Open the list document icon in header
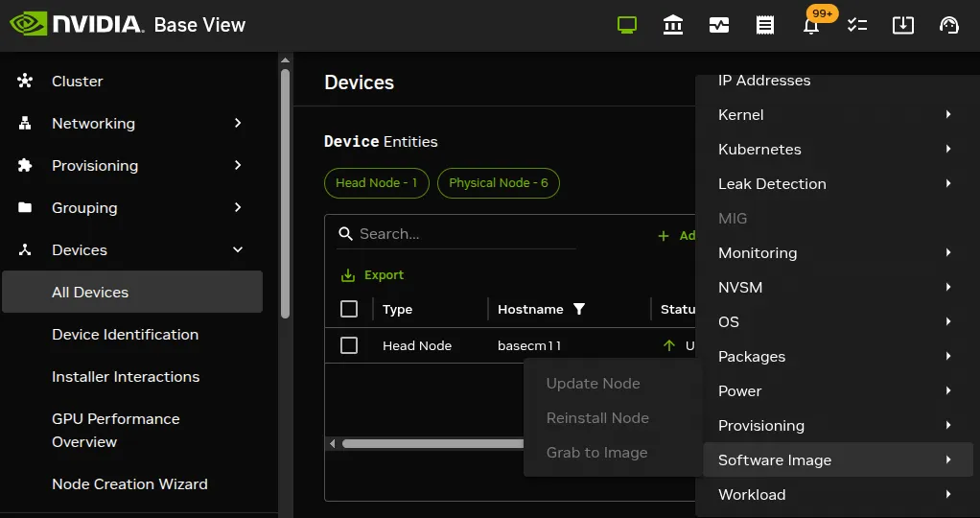980x518 pixels. [x=765, y=25]
